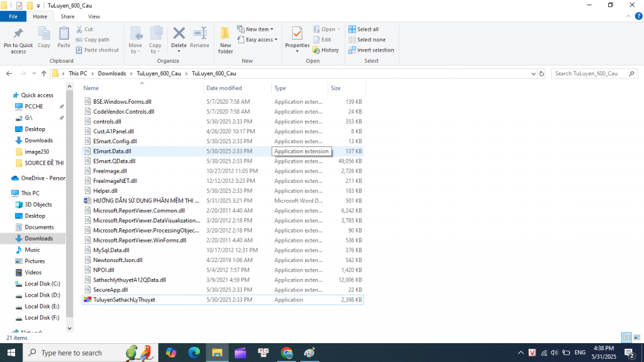This screenshot has height=362, width=644.
Task: Open the Move to menu
Action: pyautogui.click(x=136, y=40)
